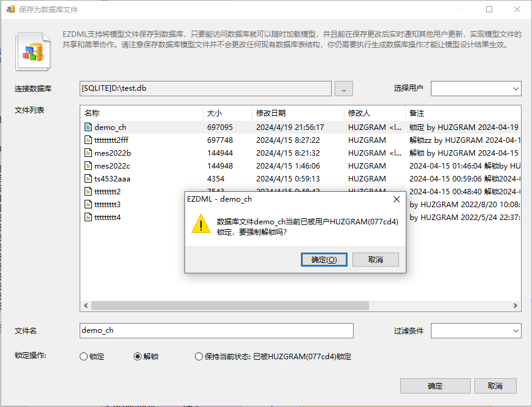This screenshot has width=532, height=407.
Task: Click the scroll-right arrow of file list
Action: pos(515,305)
